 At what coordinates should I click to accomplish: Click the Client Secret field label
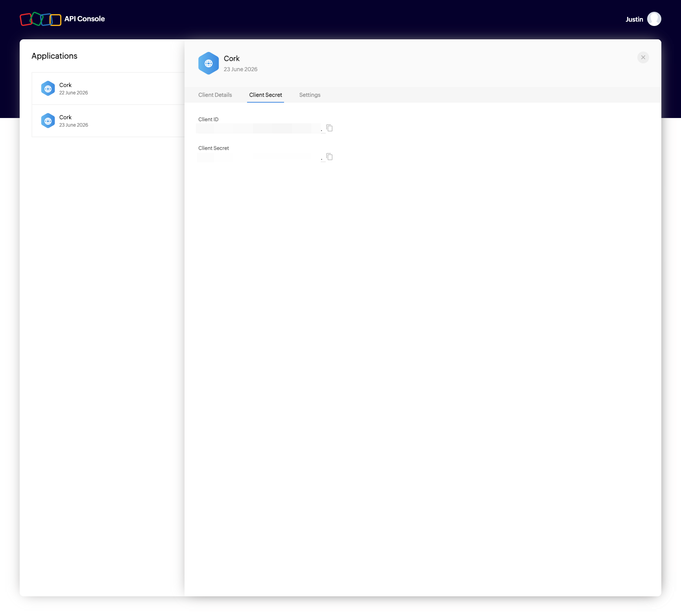[214, 148]
